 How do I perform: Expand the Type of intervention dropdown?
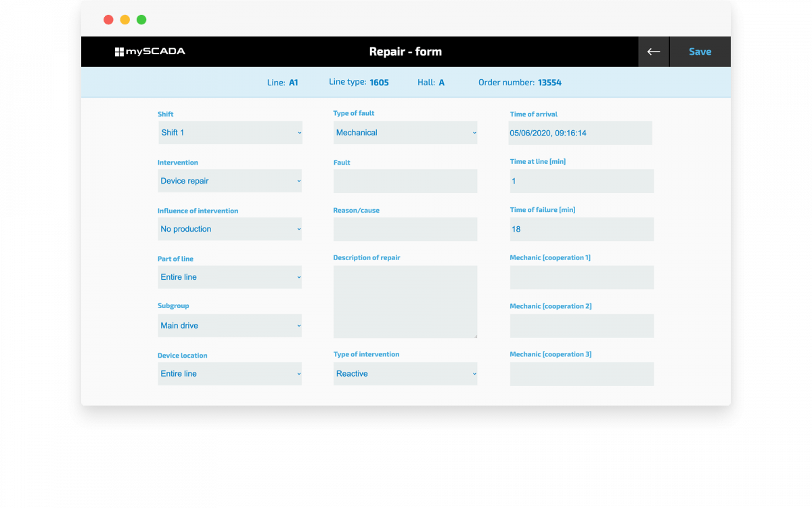click(x=405, y=374)
